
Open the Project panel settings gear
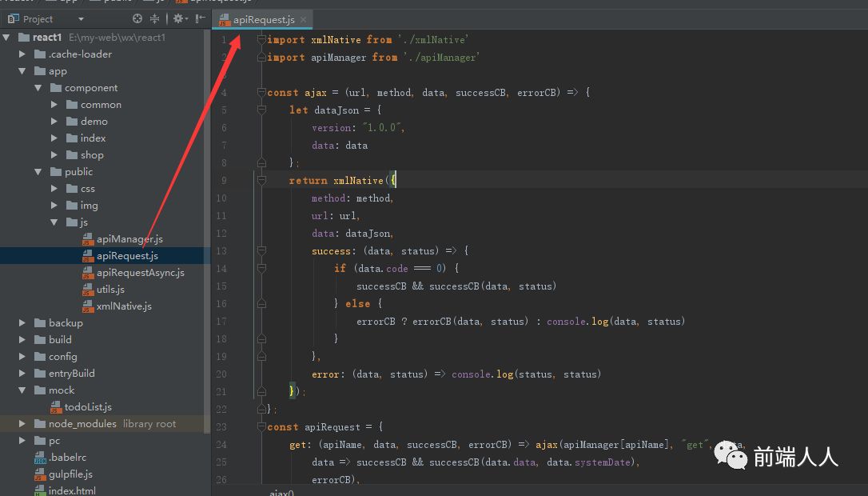pyautogui.click(x=179, y=18)
